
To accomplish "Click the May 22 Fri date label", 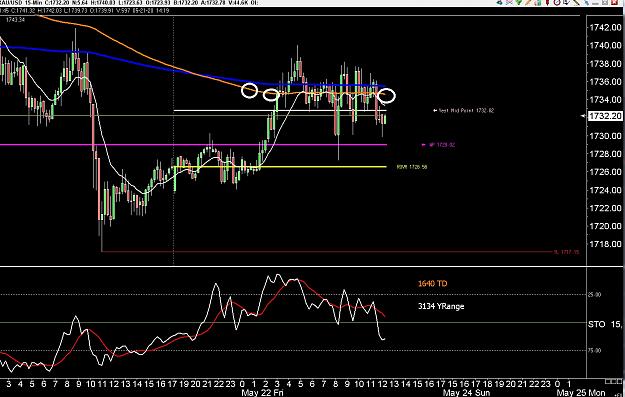I will (x=262, y=393).
